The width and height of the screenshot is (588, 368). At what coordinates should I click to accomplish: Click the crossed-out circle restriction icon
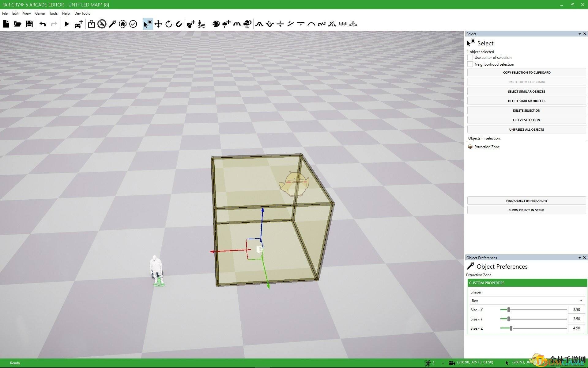pos(102,24)
